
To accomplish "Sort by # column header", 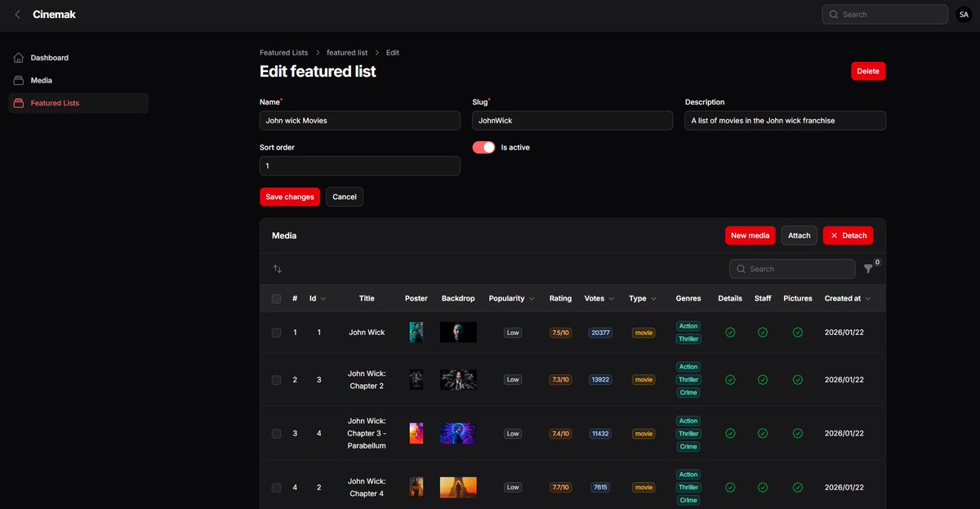I will (x=295, y=299).
